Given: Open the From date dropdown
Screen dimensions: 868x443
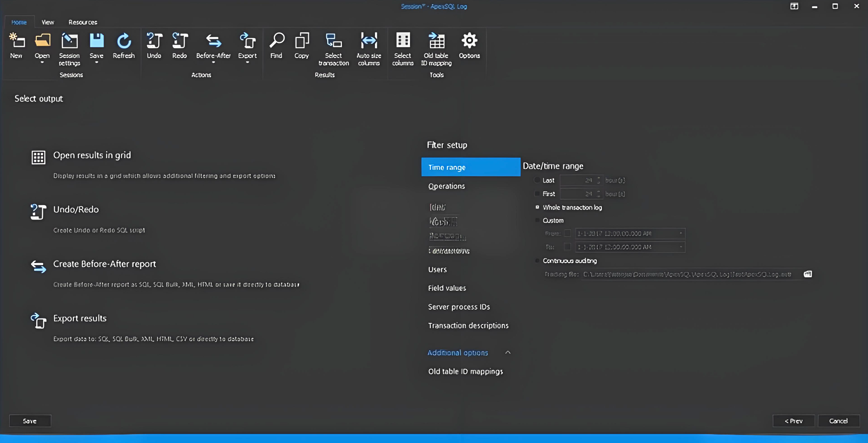Looking at the screenshot, I should click(681, 233).
